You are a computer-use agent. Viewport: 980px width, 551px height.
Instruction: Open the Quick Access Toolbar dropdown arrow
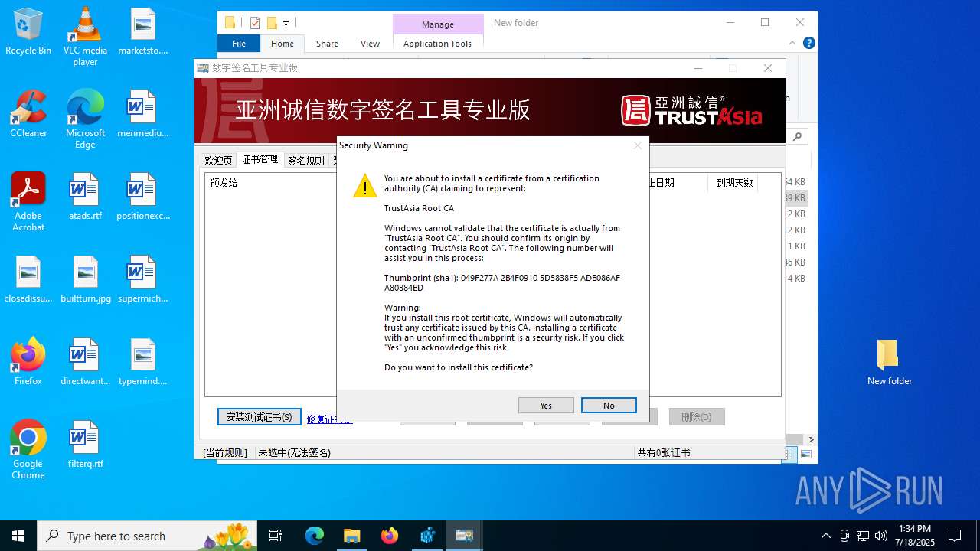tap(286, 24)
